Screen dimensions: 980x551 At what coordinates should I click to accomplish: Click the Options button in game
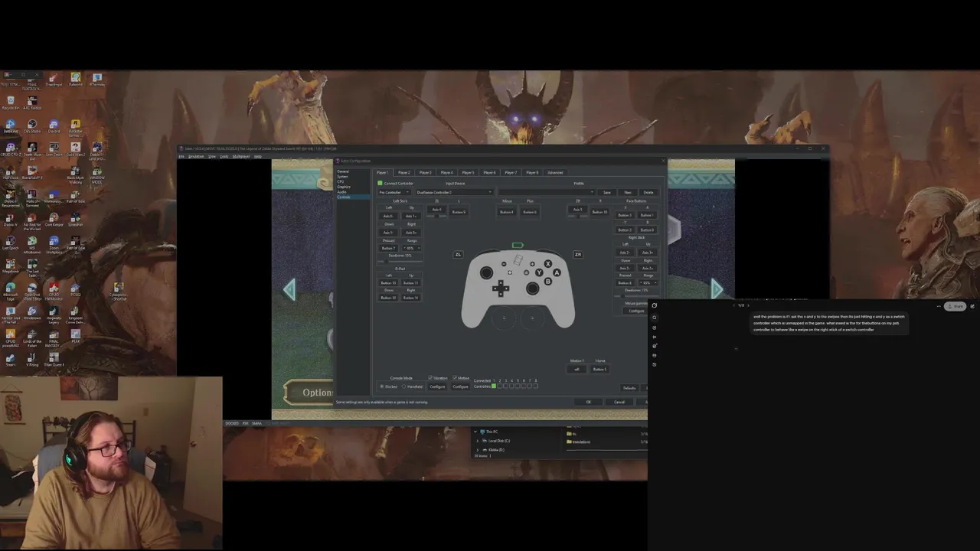click(x=310, y=393)
